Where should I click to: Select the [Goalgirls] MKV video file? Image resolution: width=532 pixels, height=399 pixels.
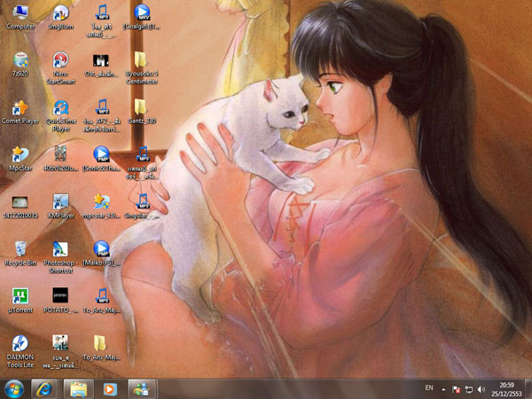click(142, 17)
